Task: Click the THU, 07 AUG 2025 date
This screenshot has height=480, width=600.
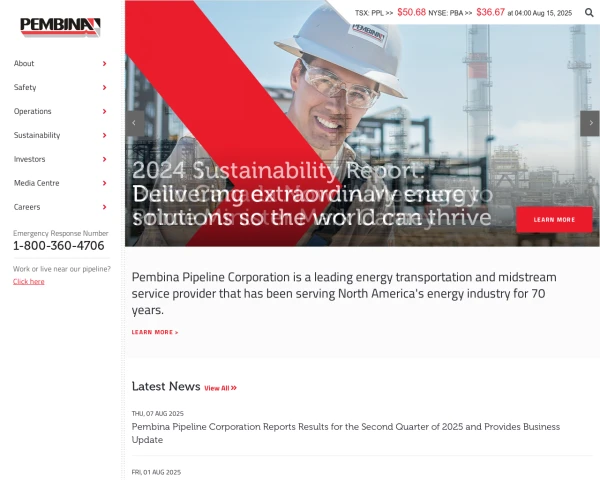Action: tap(158, 413)
